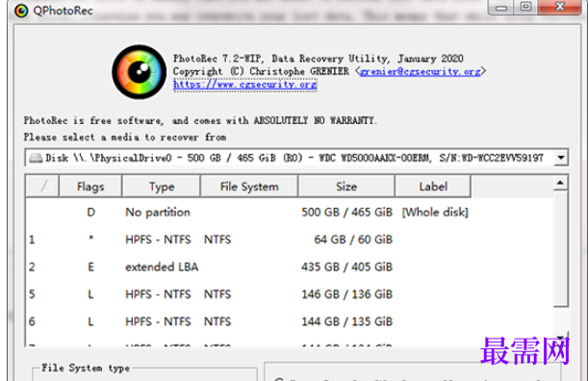Expand the media selection dropdown arrow
Screen dimensions: 588x381
tap(561, 158)
